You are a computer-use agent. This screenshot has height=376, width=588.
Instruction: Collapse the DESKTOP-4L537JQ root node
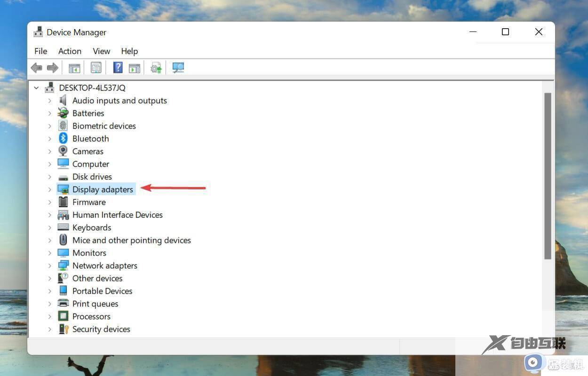coord(36,87)
